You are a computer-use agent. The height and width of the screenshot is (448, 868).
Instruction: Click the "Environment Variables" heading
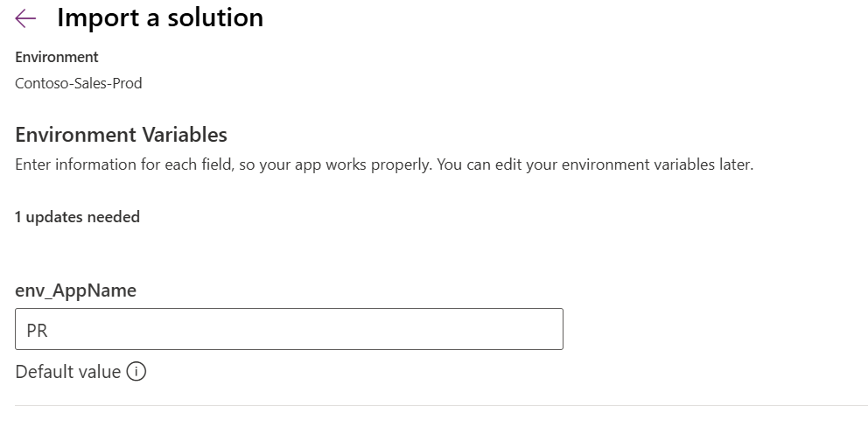click(x=121, y=135)
